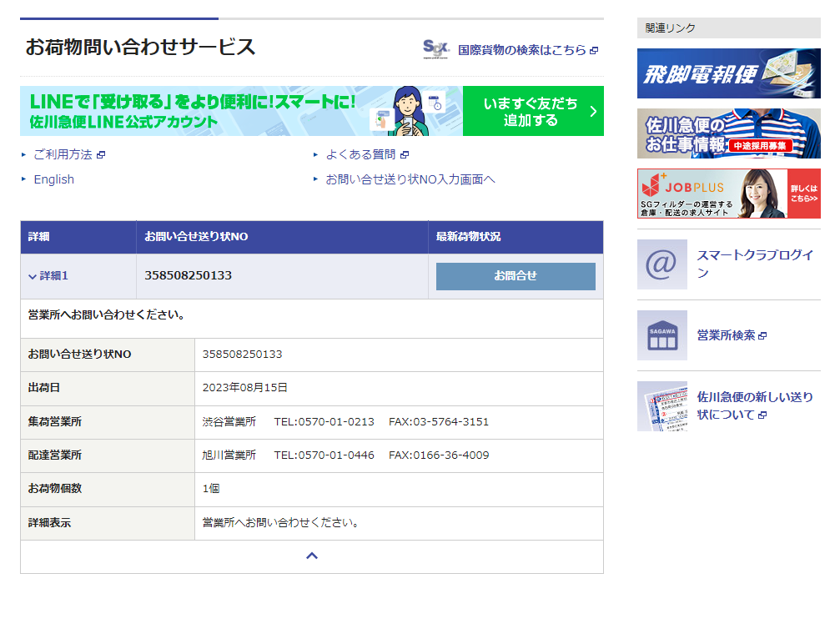Image resolution: width=840 pixels, height=639 pixels.
Task: Select FAX:03-5764-3151 number
Action: [x=439, y=421]
